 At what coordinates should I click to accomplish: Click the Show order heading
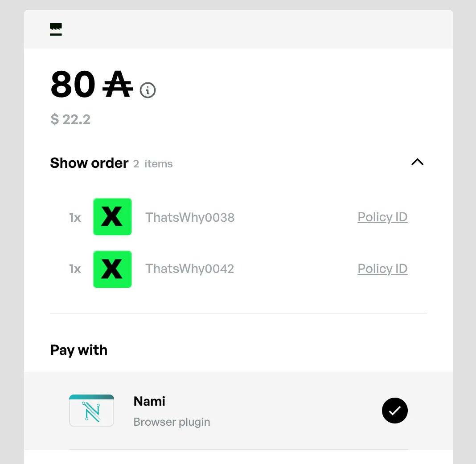[x=89, y=163]
